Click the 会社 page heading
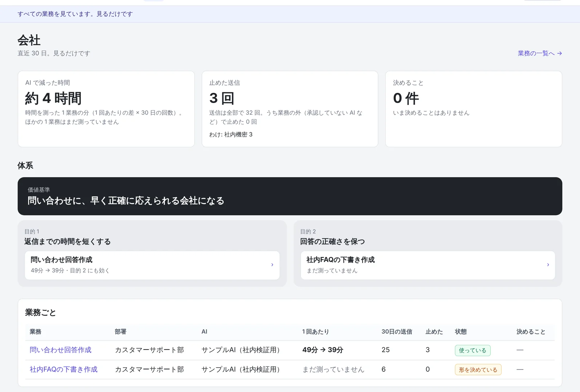Viewport: 580px width, 392px height. tap(29, 40)
